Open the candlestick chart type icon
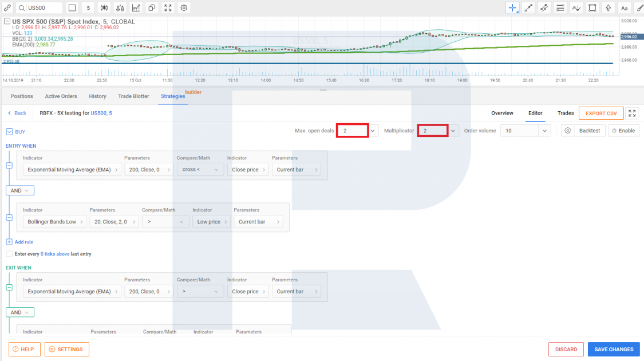Screen dimensions: 644x361 pyautogui.click(x=105, y=8)
